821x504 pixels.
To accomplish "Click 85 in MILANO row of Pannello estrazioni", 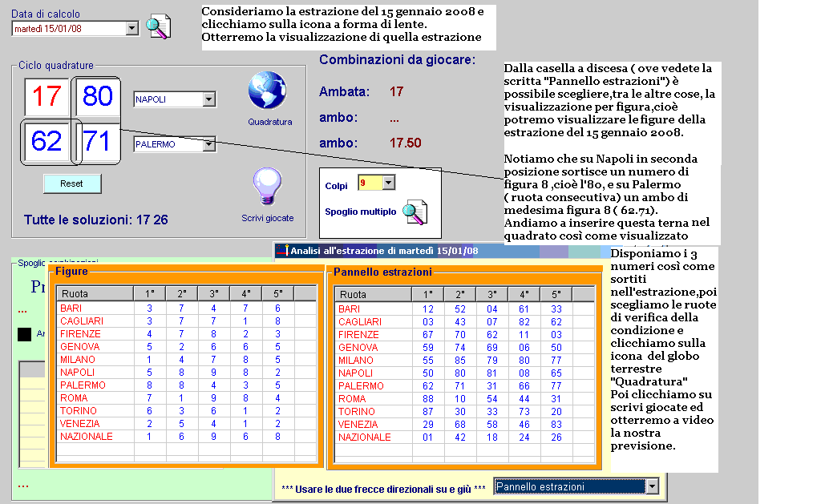I will tap(460, 360).
